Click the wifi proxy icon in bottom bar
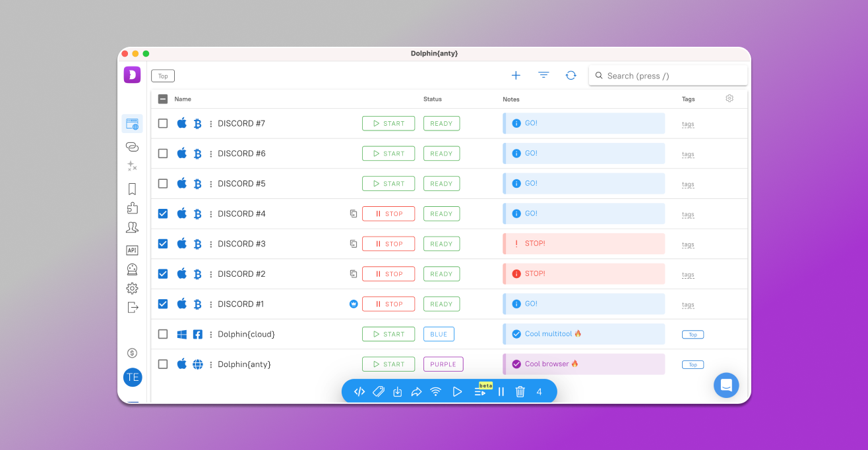The width and height of the screenshot is (868, 450). [x=435, y=392]
